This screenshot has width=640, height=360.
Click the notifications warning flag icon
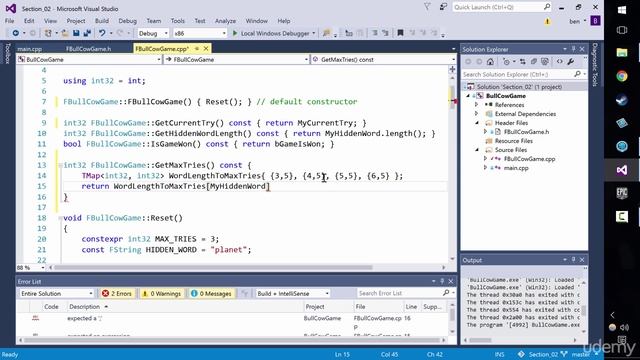click(x=547, y=21)
